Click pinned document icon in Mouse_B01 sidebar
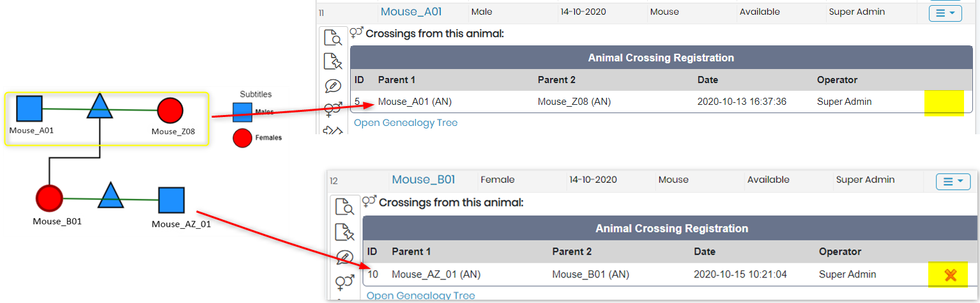 [344, 233]
